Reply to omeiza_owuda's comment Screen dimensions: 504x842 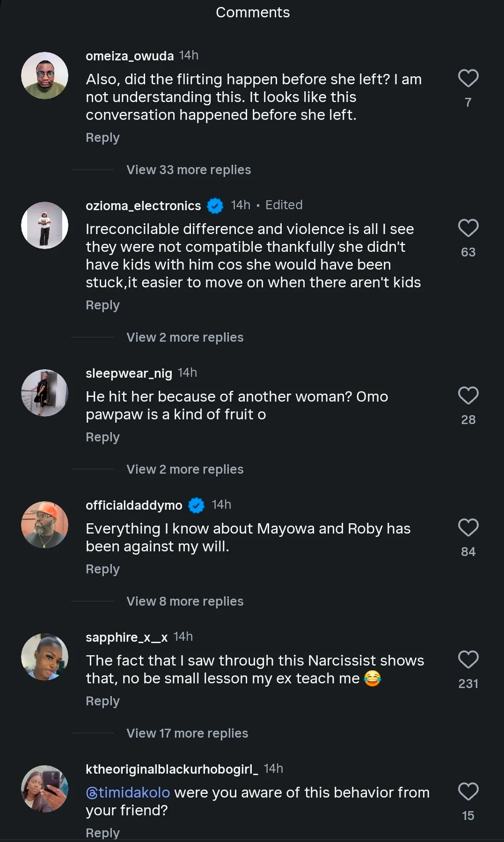(102, 138)
